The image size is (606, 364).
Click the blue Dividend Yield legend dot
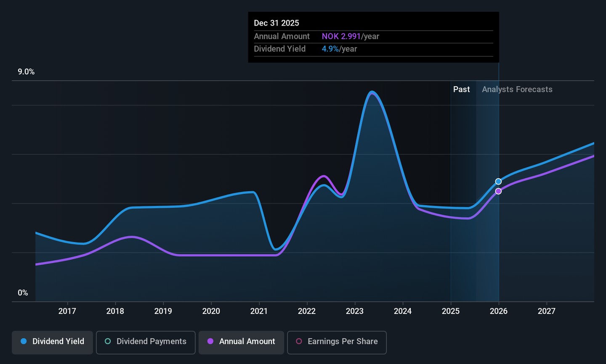coord(24,341)
